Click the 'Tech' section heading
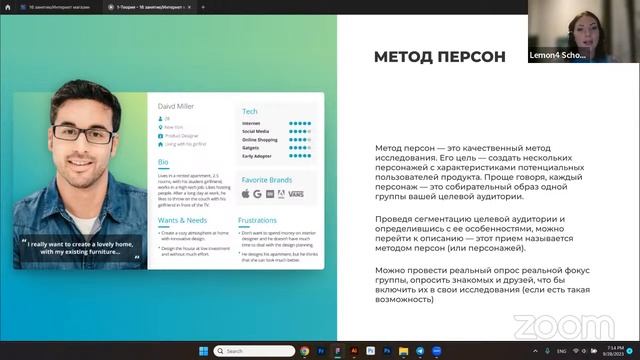Viewport: 640px width, 360px height. click(250, 111)
